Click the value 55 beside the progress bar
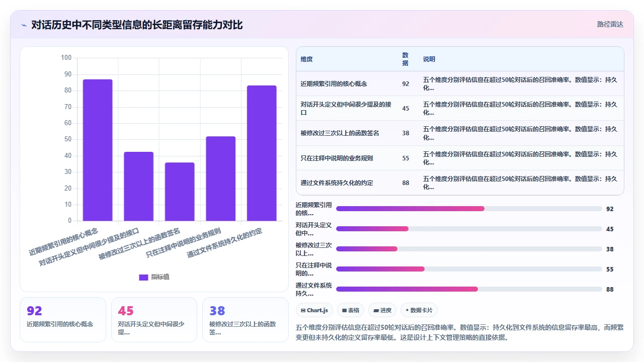The image size is (644, 362). pyautogui.click(x=610, y=269)
